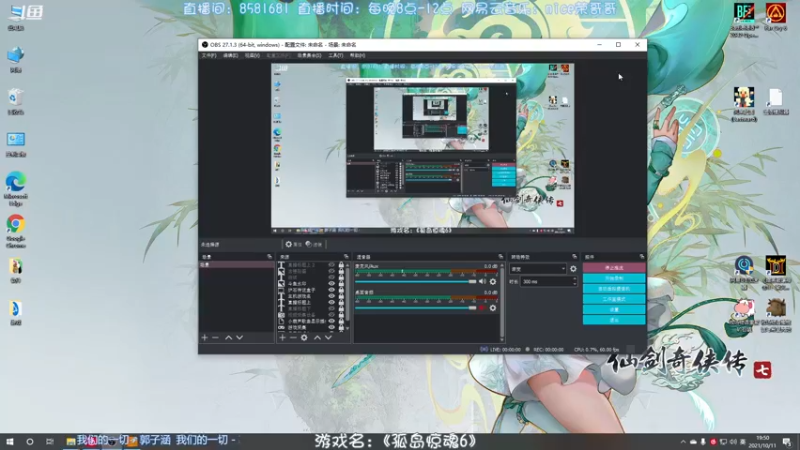Remove the selected scene with the minus icon
The height and width of the screenshot is (450, 800).
pyautogui.click(x=215, y=338)
